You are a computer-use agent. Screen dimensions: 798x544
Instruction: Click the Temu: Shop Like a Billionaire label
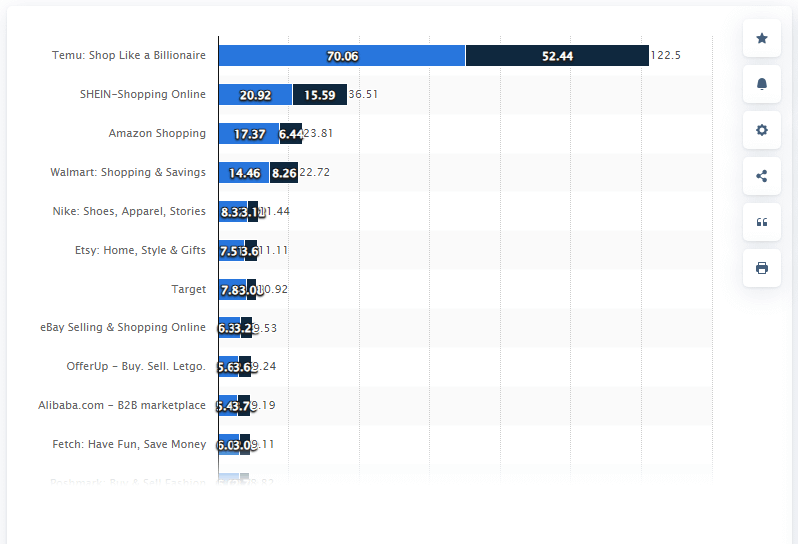(129, 56)
